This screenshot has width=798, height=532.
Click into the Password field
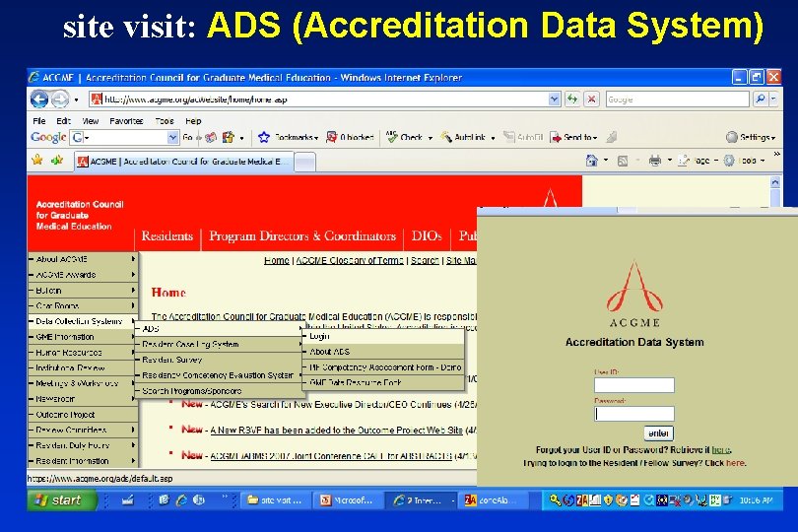pyautogui.click(x=634, y=414)
